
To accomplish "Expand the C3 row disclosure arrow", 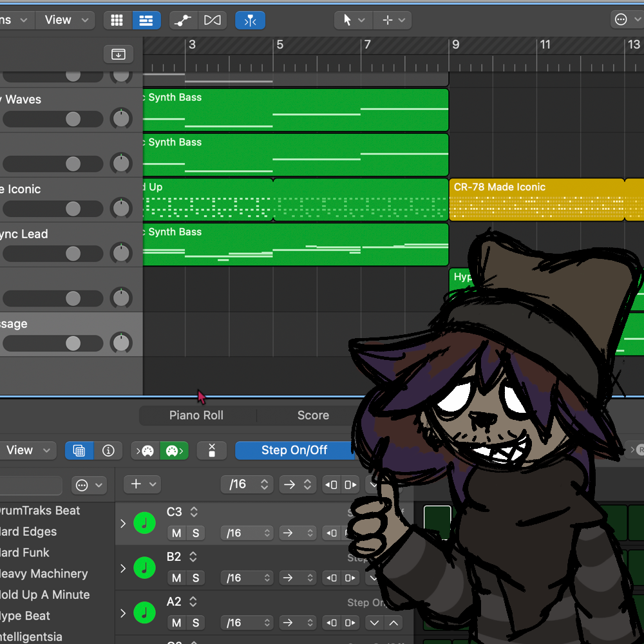I will [x=123, y=523].
